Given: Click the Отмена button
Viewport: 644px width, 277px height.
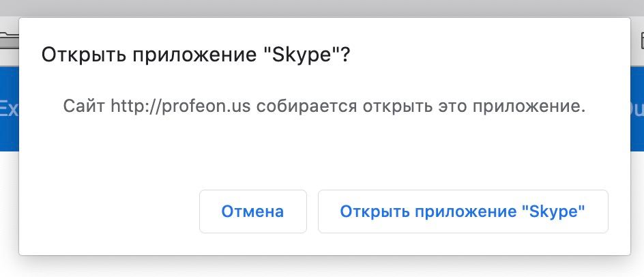Looking at the screenshot, I should (252, 212).
